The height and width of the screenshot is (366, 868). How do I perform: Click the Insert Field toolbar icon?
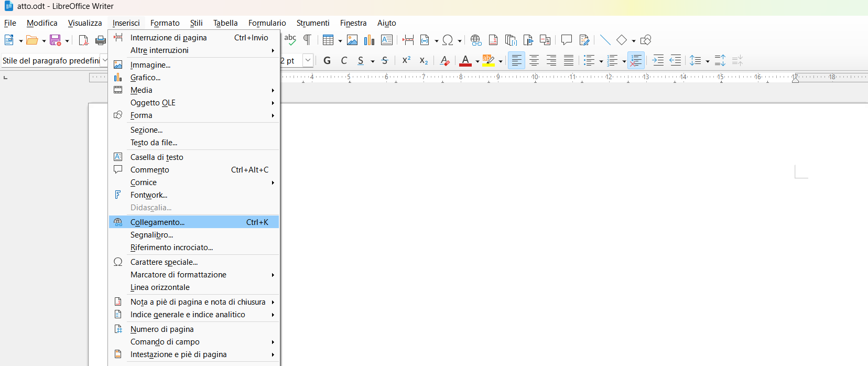[x=425, y=40]
